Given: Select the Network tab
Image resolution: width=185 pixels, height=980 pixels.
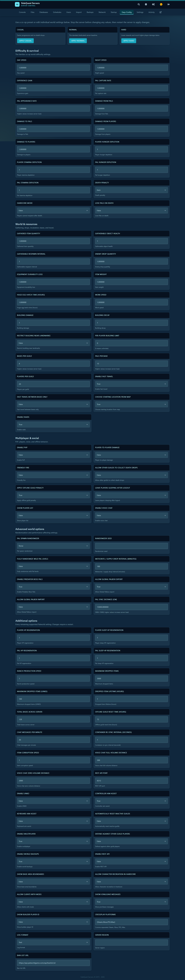Looking at the screenshot, I should [102, 12].
